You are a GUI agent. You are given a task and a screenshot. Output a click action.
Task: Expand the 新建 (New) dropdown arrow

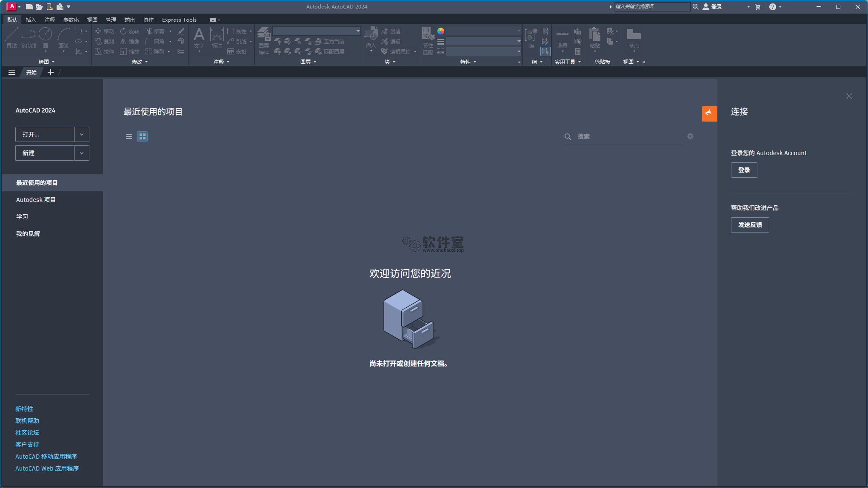(x=82, y=153)
